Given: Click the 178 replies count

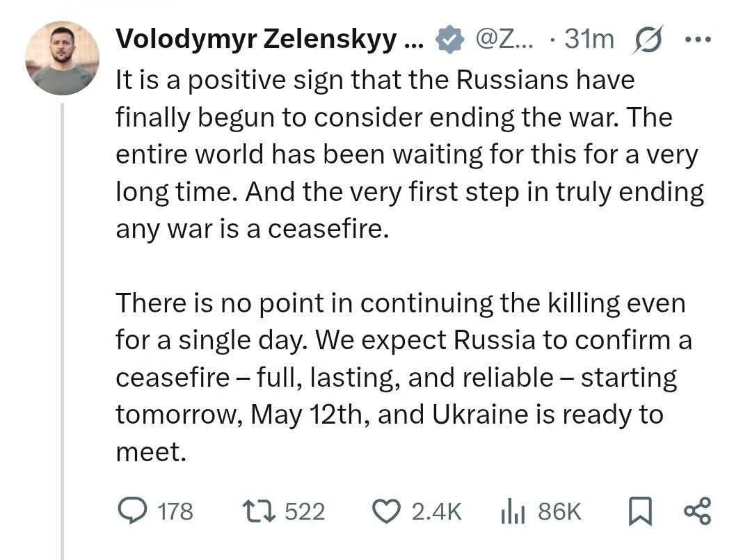Looking at the screenshot, I should coord(175,511).
